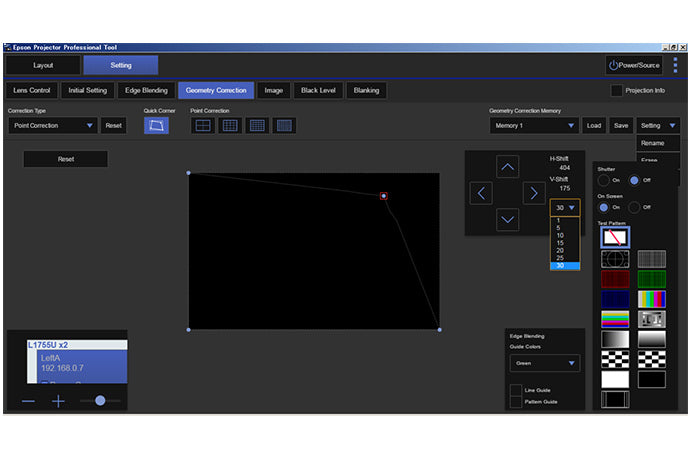
Task: Choose the densest Point Correction grid icon
Action: [284, 125]
